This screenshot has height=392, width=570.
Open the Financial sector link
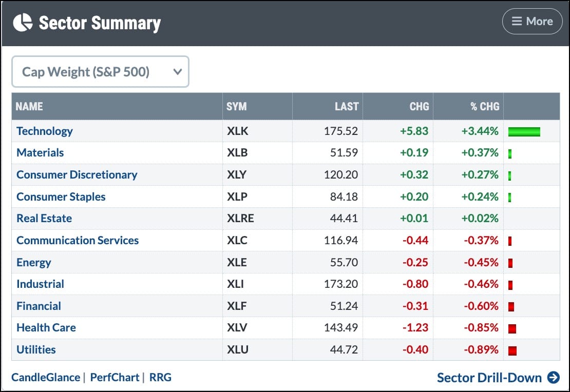click(39, 306)
